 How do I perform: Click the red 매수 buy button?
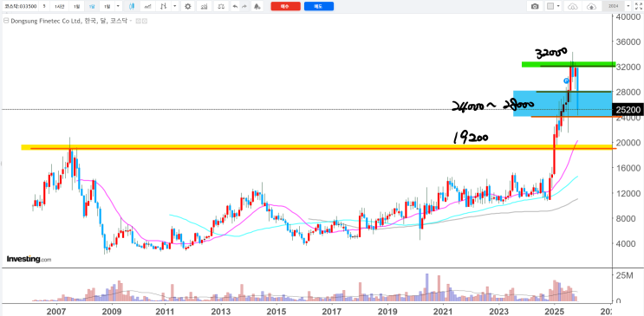point(285,7)
